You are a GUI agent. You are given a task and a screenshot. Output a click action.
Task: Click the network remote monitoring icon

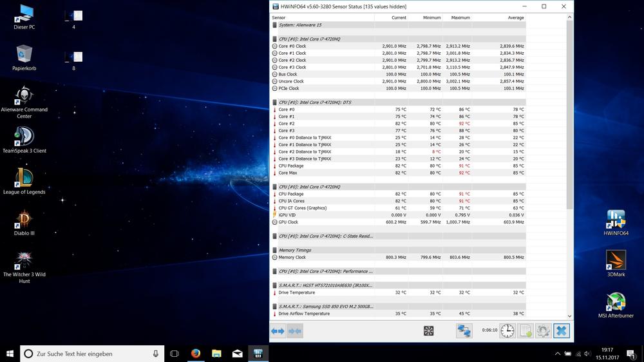click(464, 331)
